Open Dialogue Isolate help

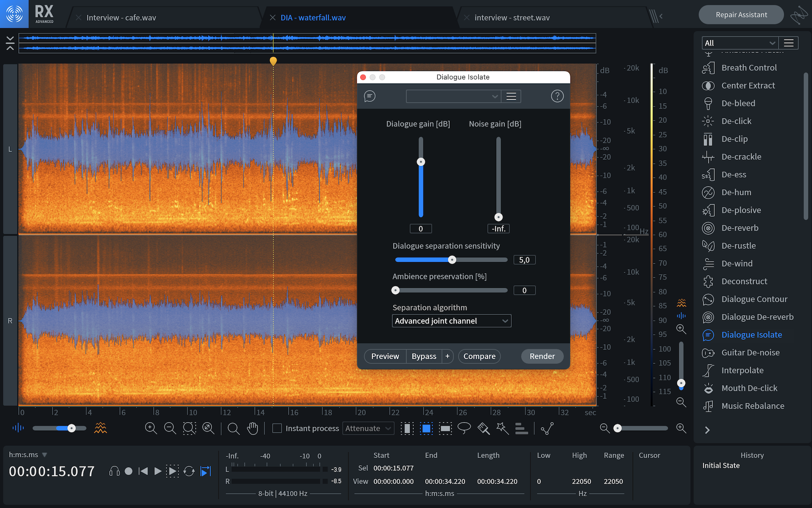coord(557,96)
